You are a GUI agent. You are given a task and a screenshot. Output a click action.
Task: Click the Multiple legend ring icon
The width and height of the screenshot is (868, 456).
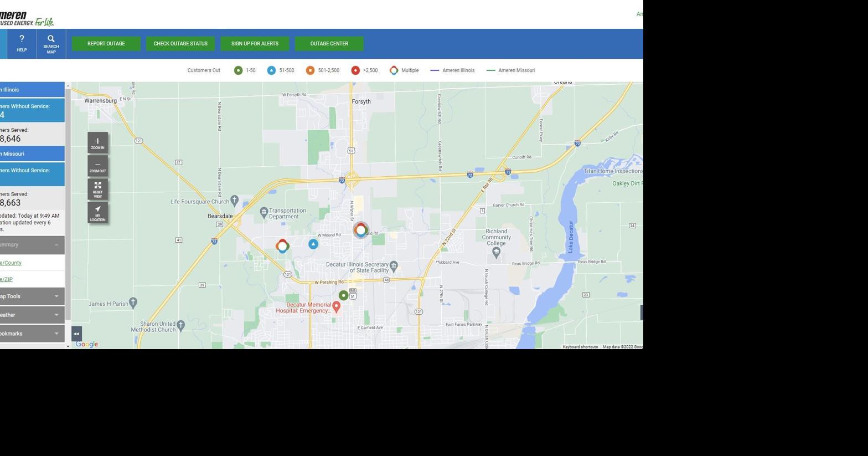[x=394, y=70]
